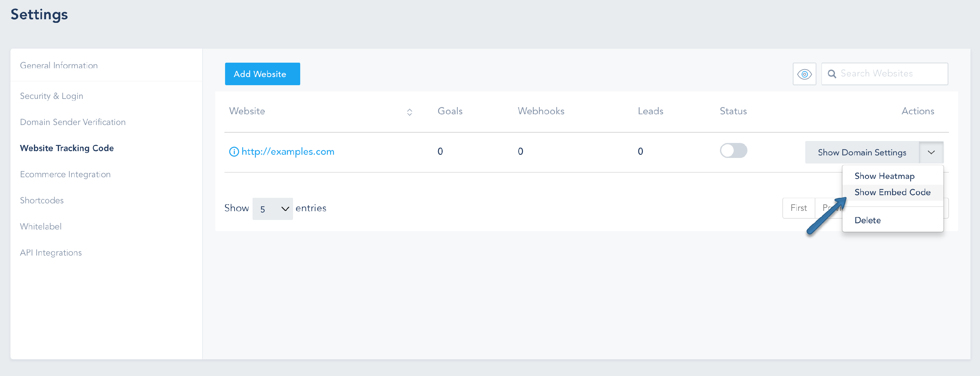980x376 pixels.
Task: Open the http://examples.com link
Action: (x=287, y=152)
